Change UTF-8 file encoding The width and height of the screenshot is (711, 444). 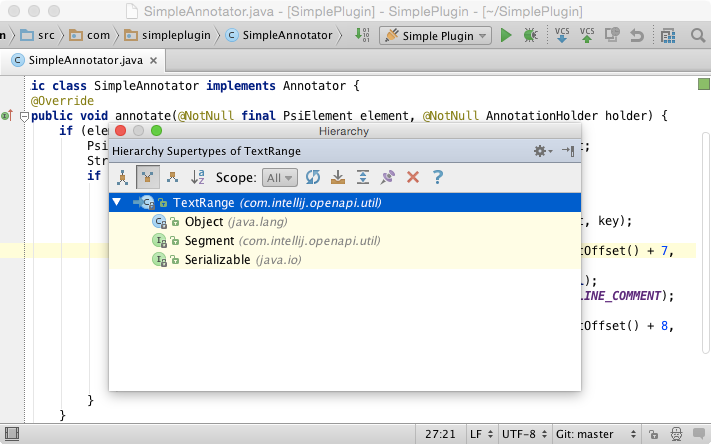tap(524, 434)
